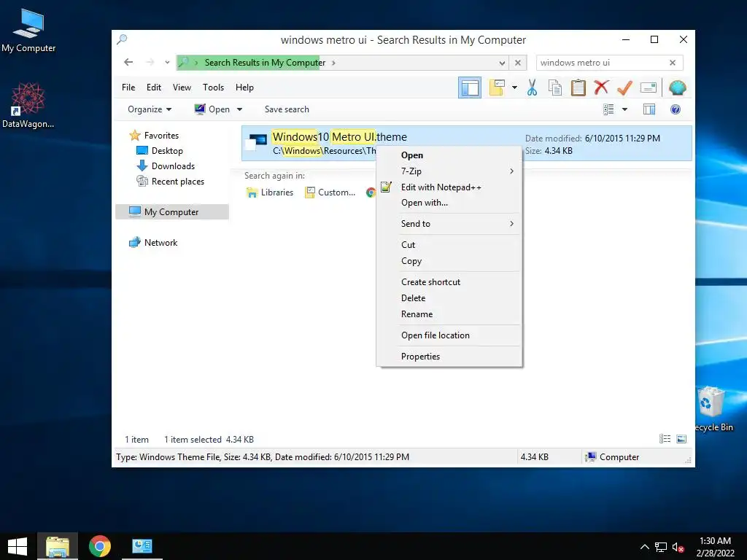Expand the 7-Zip submenu
Screen dimensions: 747x560
coord(449,171)
